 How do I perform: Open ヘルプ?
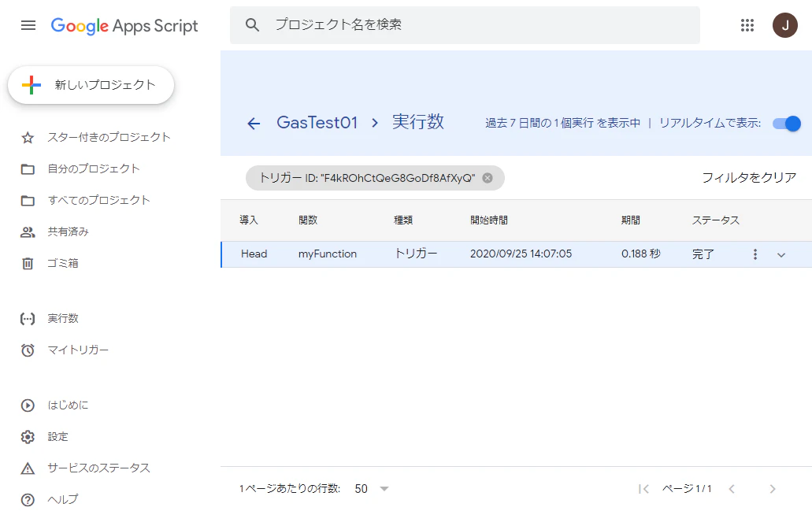(x=63, y=500)
